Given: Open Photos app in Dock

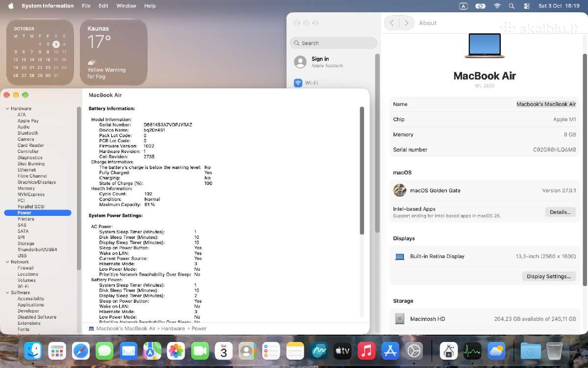Looking at the screenshot, I should point(176,351).
